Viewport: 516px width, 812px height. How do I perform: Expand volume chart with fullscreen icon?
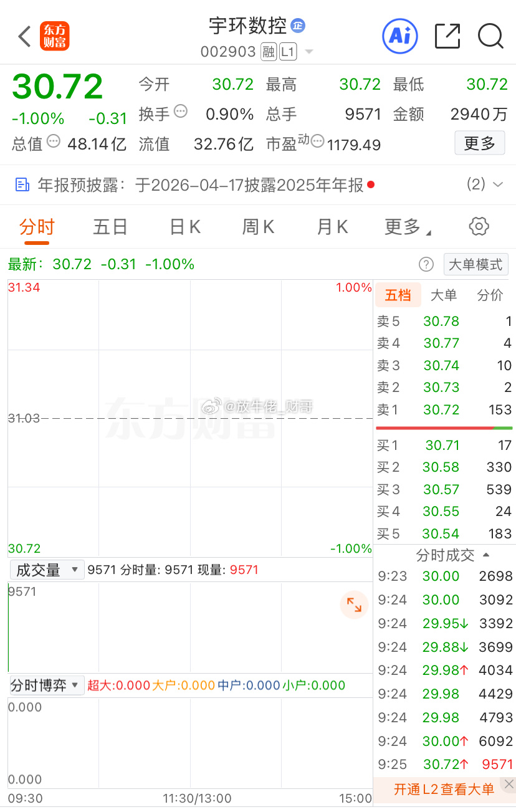354,604
